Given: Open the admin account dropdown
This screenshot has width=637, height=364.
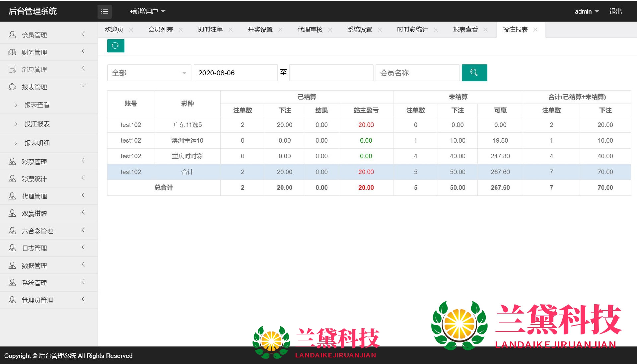Looking at the screenshot, I should [x=586, y=11].
